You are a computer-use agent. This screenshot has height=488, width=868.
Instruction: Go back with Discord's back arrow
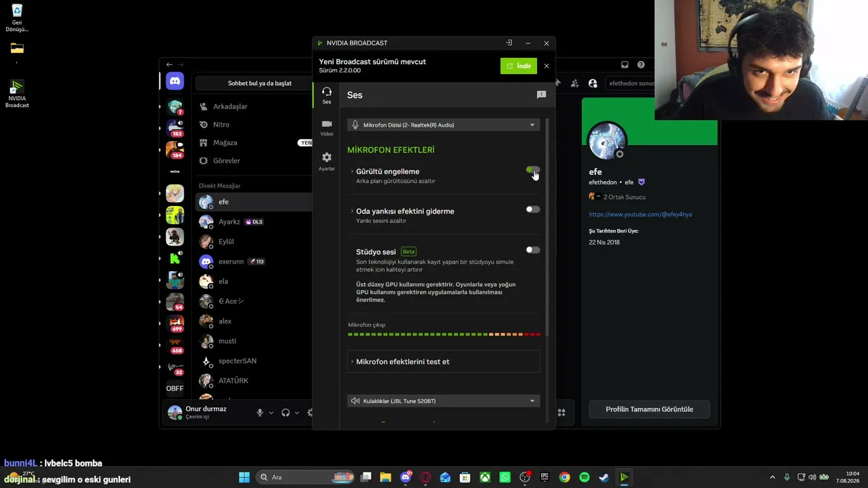pyautogui.click(x=170, y=64)
